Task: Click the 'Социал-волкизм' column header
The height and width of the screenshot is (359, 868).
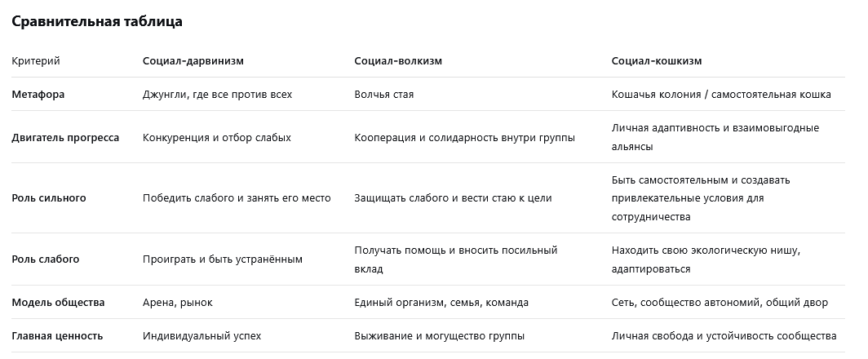Action: click(399, 61)
